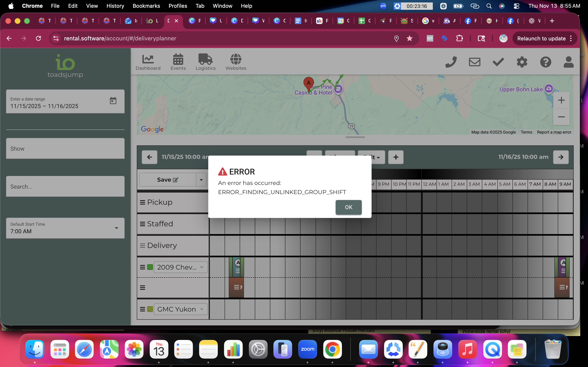The width and height of the screenshot is (588, 367).
Task: Open the History menu
Action: coord(115,6)
